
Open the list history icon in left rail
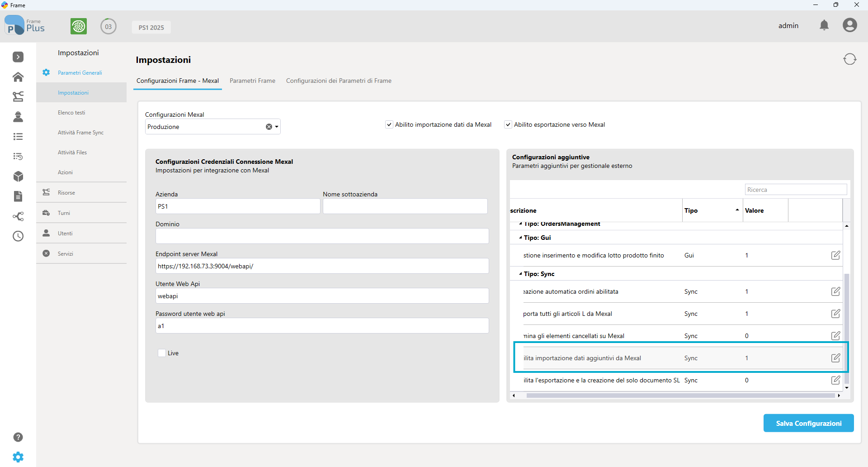coord(18,157)
